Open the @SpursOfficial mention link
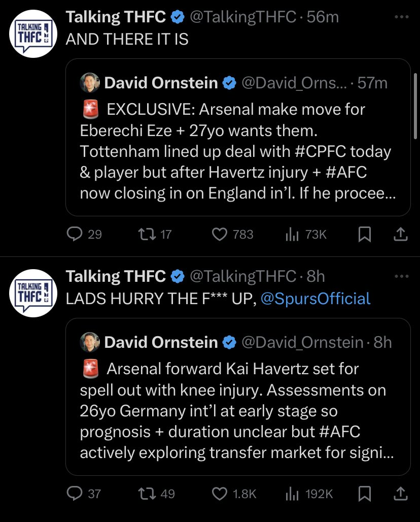Screen dimensions: 420x522 click(315, 299)
